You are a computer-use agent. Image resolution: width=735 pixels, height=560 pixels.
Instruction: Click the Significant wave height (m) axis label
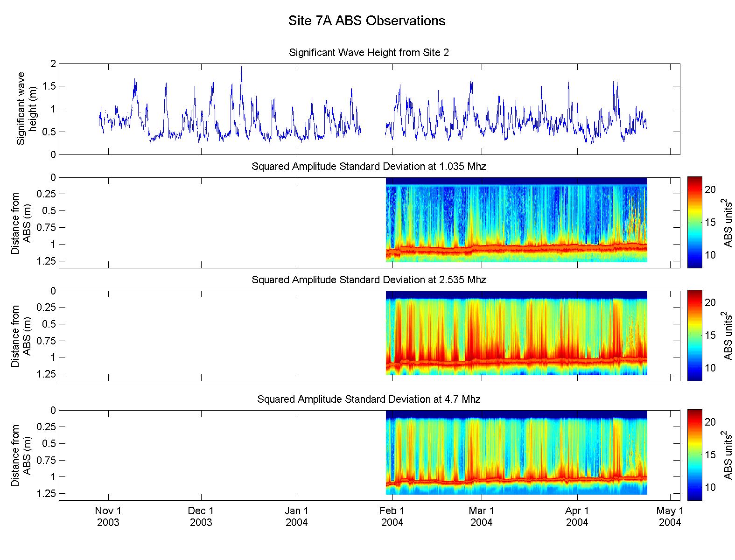27,109
